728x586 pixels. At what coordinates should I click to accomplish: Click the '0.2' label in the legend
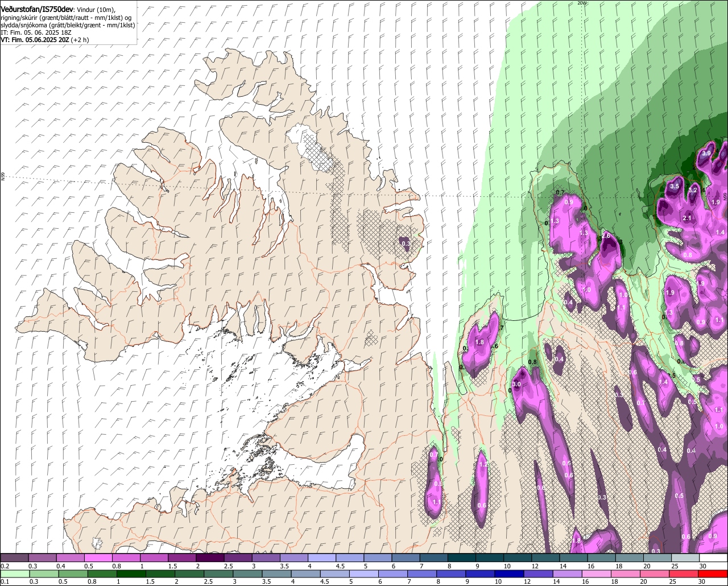pos(5,566)
